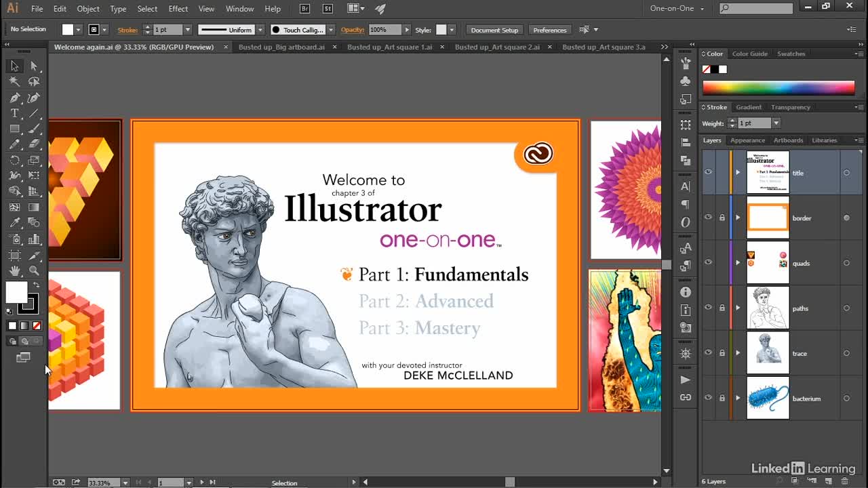Open the Object menu
The height and width of the screenshot is (488, 868).
88,9
